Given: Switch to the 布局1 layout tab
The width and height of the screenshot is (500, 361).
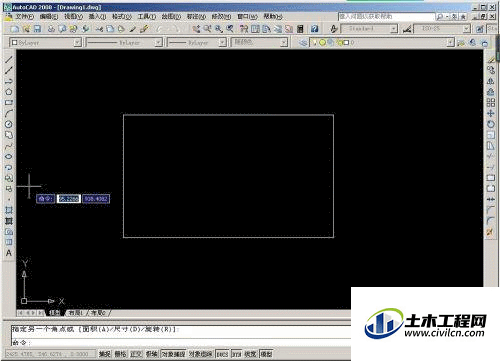Looking at the screenshot, I should click(x=75, y=313).
